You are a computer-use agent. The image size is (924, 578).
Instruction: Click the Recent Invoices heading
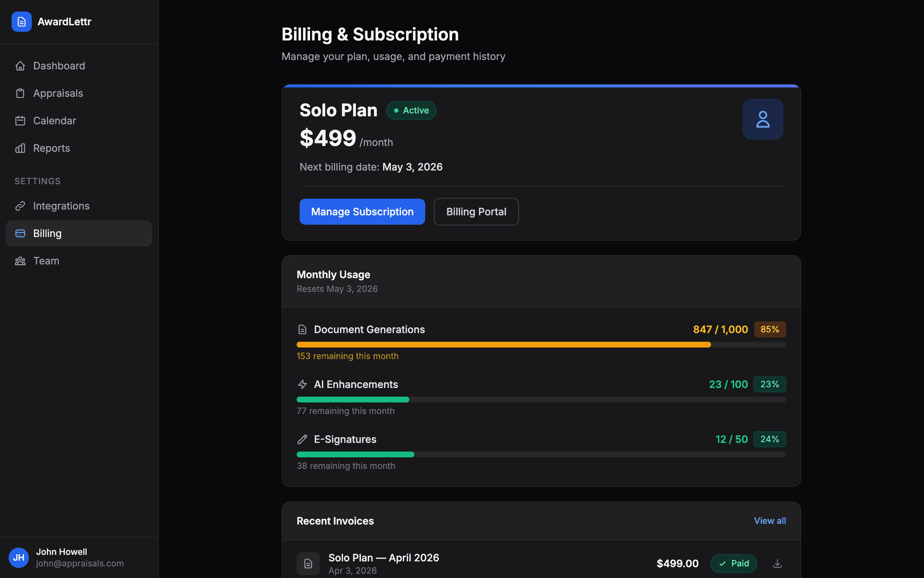(335, 521)
